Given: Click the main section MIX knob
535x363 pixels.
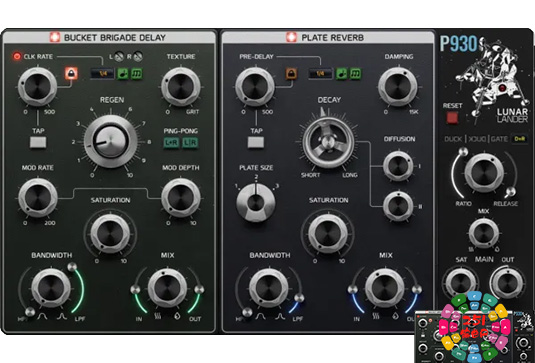Looking at the screenshot, I should (x=483, y=233).
